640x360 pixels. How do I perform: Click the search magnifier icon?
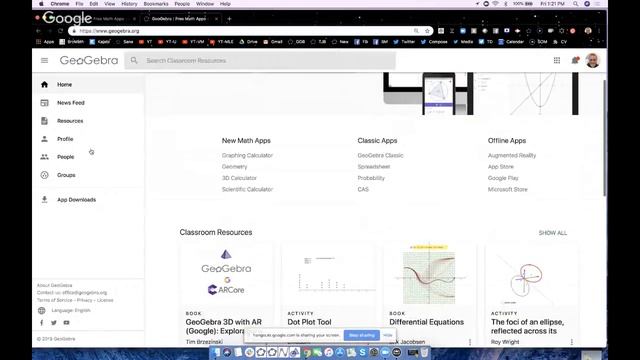tap(134, 60)
